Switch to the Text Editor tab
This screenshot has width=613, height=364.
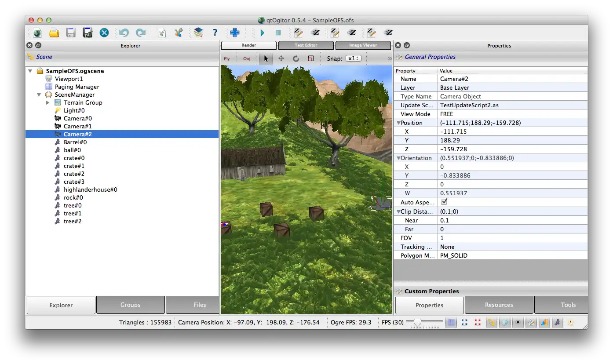coord(306,45)
